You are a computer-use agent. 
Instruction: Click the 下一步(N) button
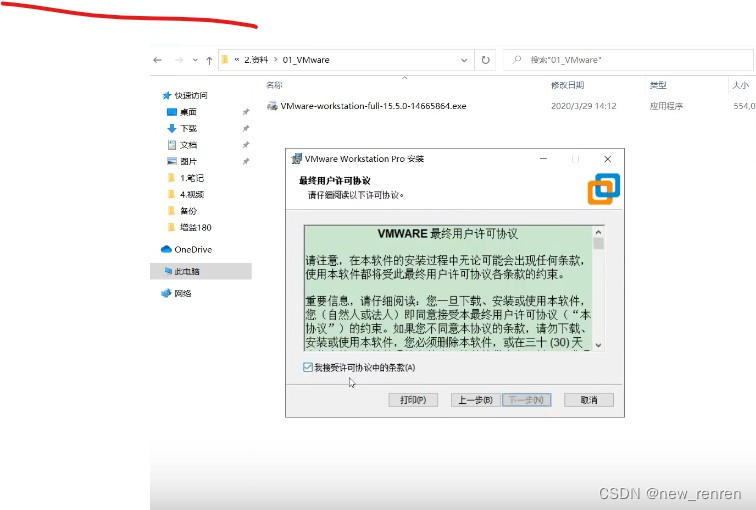[526, 400]
